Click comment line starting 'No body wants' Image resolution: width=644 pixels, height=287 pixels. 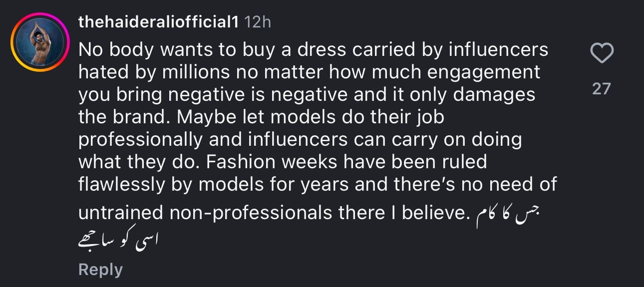tap(313, 49)
